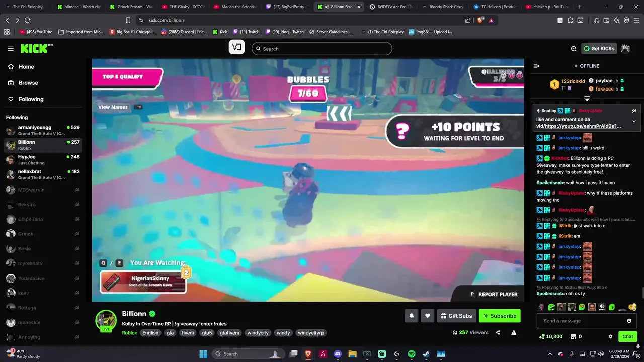Image resolution: width=644 pixels, height=362 pixels.
Task: Switch to Grinch Stream browser tab
Action: (132, 7)
